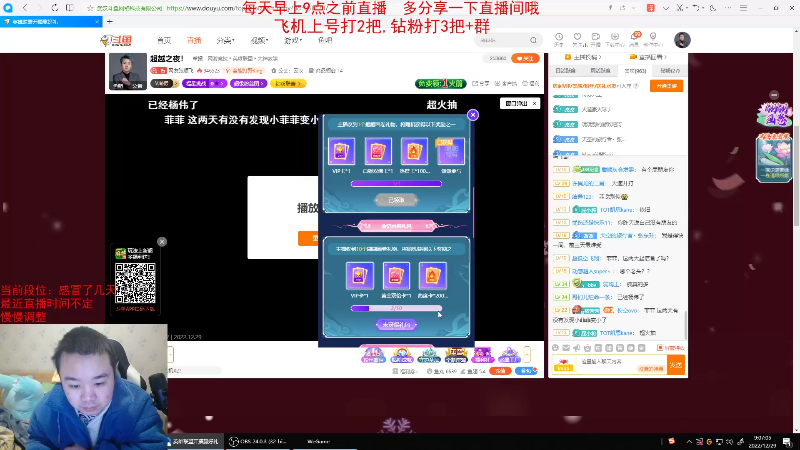Click the fourth crown gift icon in gift bar
This screenshot has width=800, height=450.
(456, 355)
